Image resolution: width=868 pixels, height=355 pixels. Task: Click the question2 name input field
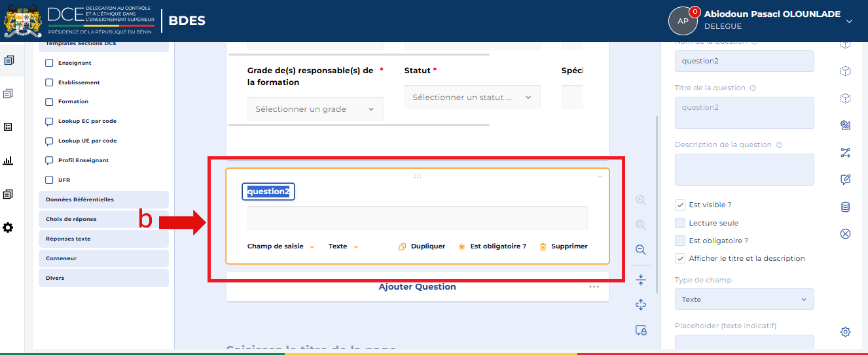pos(744,61)
